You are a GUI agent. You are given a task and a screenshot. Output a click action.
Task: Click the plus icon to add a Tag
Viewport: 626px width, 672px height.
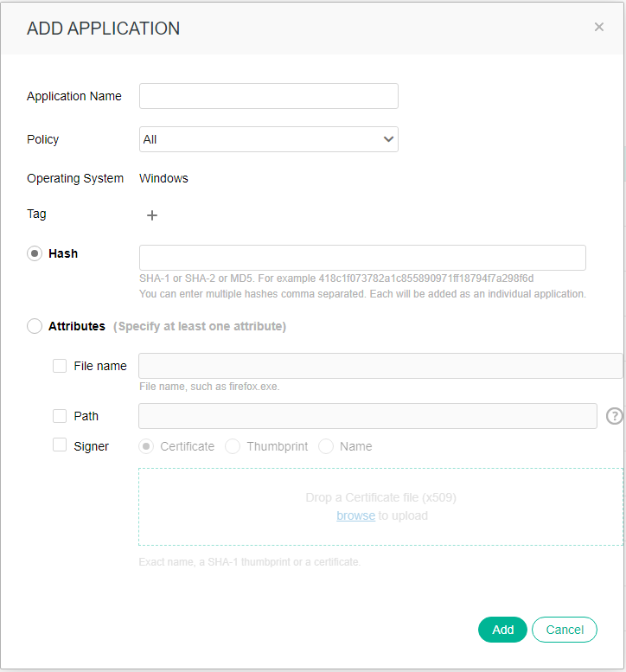(152, 215)
